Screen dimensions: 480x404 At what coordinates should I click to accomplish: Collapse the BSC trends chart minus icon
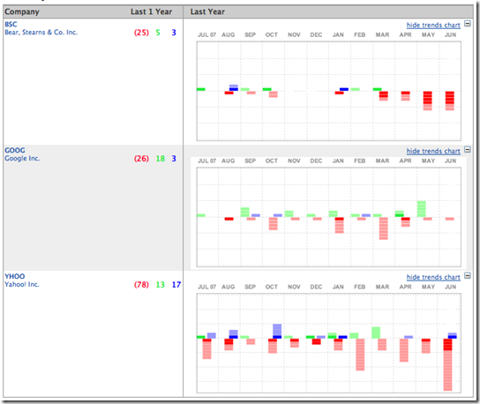[467, 24]
